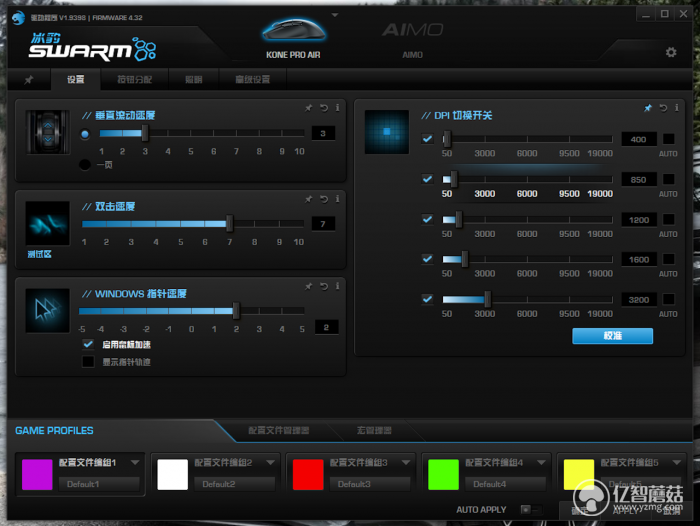Enable AUTO for the 1600 DPI level
Viewport: 700px width, 526px height.
pos(668,259)
